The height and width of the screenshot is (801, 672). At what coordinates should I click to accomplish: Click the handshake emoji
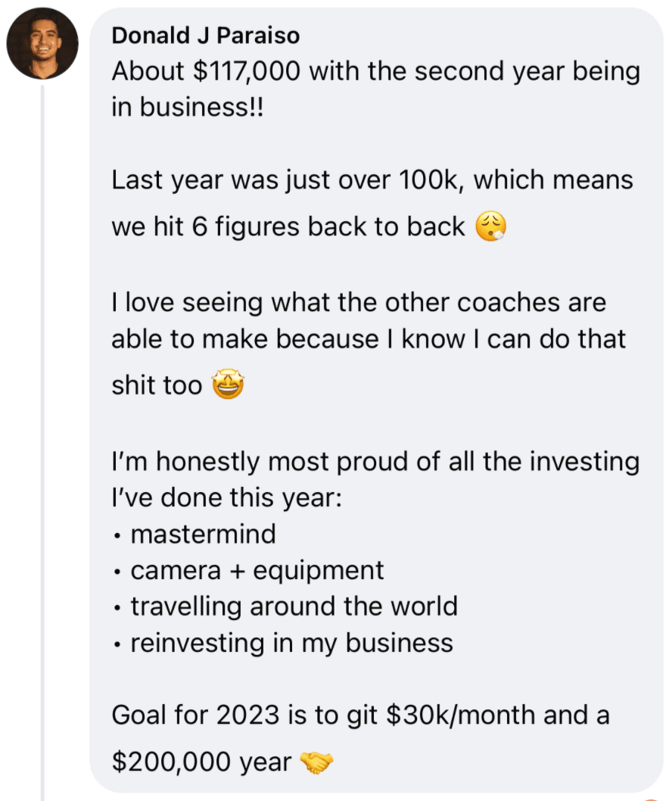[316, 762]
